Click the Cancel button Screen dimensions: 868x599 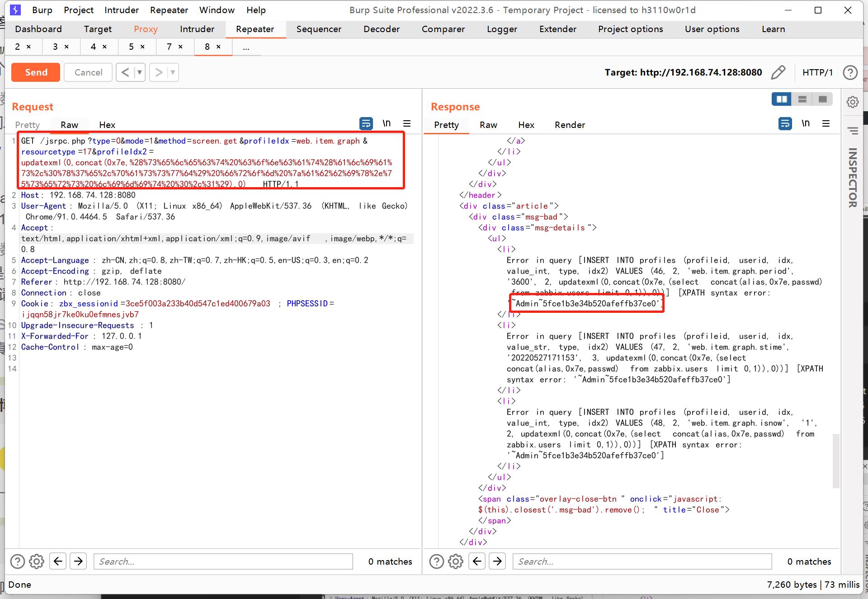(x=88, y=72)
